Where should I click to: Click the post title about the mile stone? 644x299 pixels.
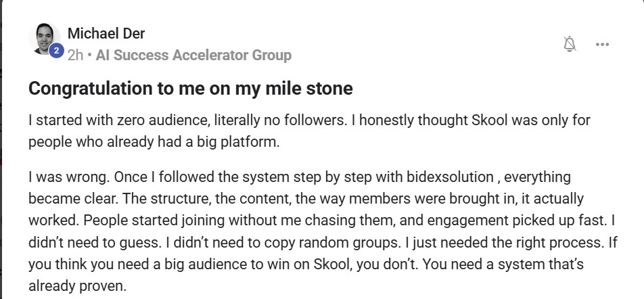coord(190,89)
